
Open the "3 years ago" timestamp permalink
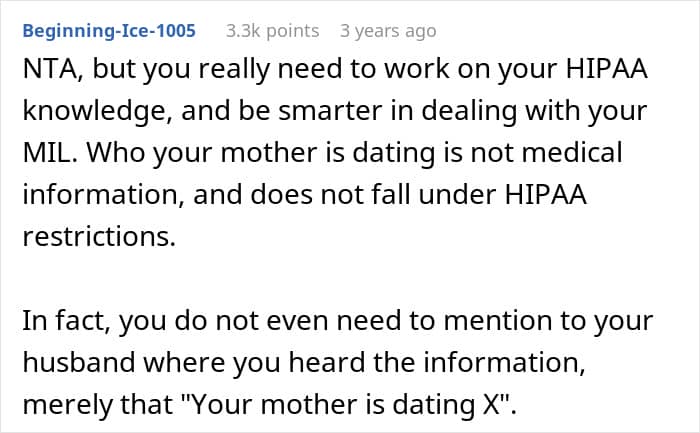(x=388, y=31)
